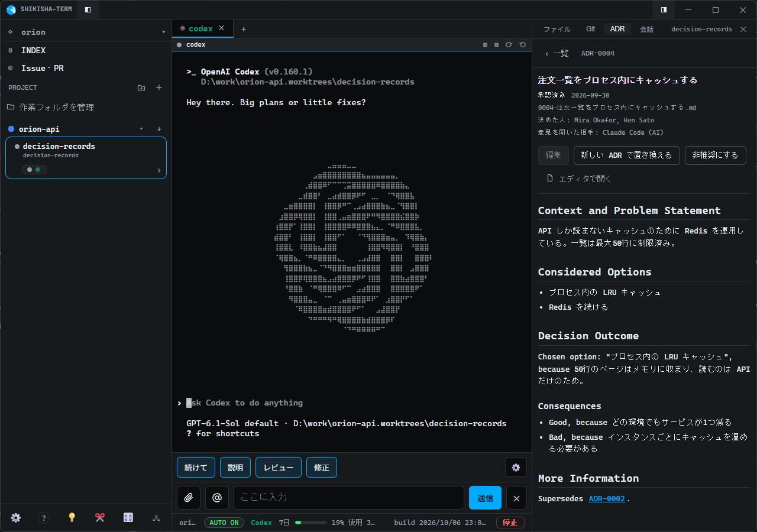Click the scissors icon in the sidebar footer

click(x=100, y=517)
